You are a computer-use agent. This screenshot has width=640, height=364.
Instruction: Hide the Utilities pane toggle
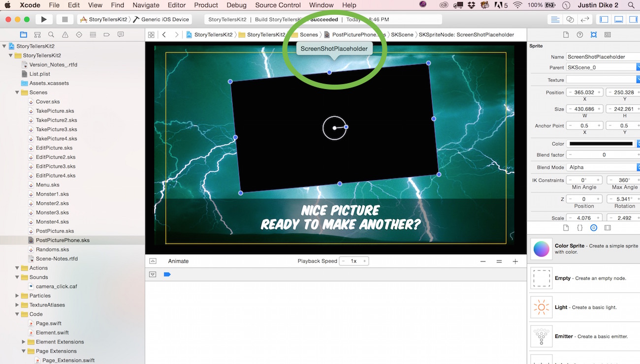[633, 19]
